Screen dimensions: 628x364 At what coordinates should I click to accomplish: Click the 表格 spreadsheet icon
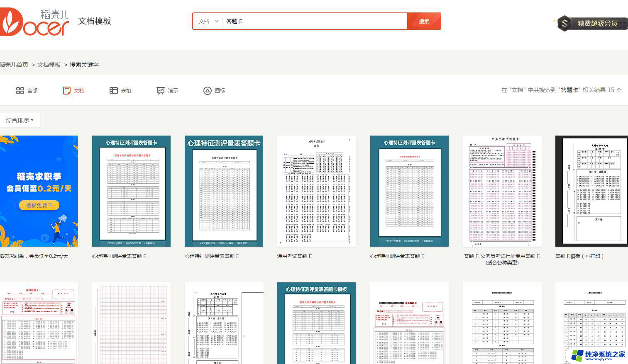click(113, 90)
